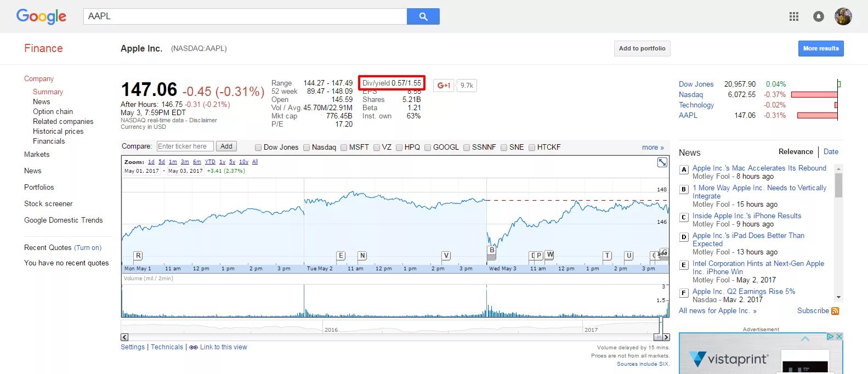
Task: Click chart news marker T
Action: pos(607,256)
